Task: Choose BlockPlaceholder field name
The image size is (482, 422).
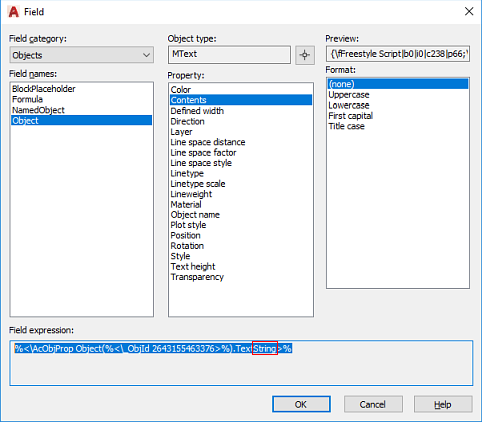Action: [44, 89]
